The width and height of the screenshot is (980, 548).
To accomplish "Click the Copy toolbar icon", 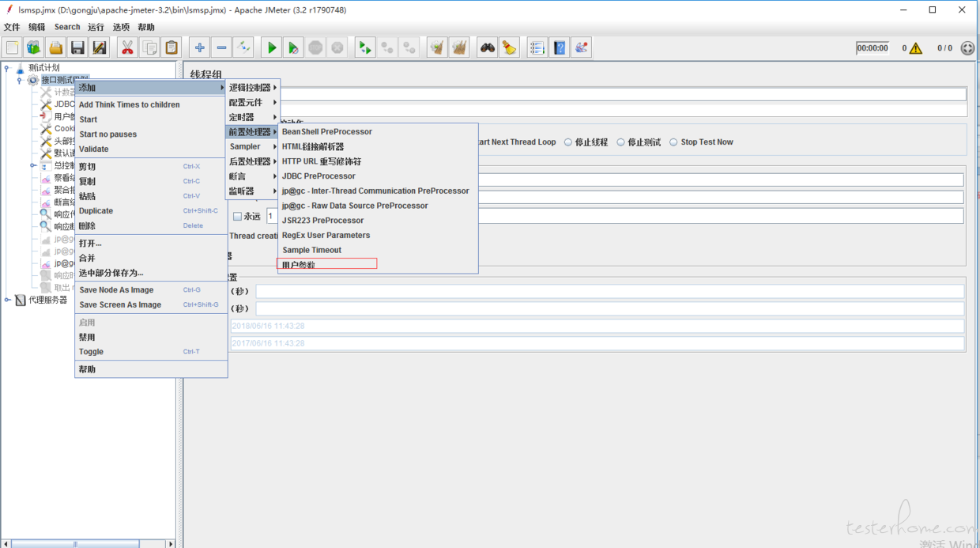I will [149, 47].
